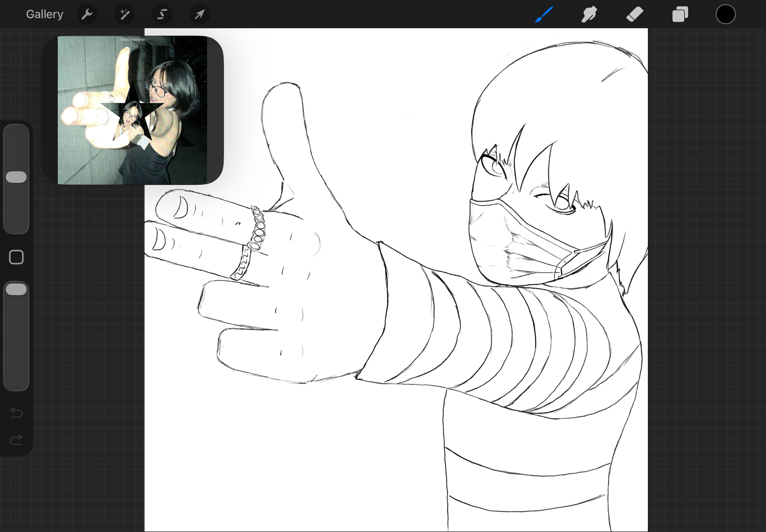The height and width of the screenshot is (532, 766).
Task: Open the black active color picker
Action: pyautogui.click(x=725, y=14)
